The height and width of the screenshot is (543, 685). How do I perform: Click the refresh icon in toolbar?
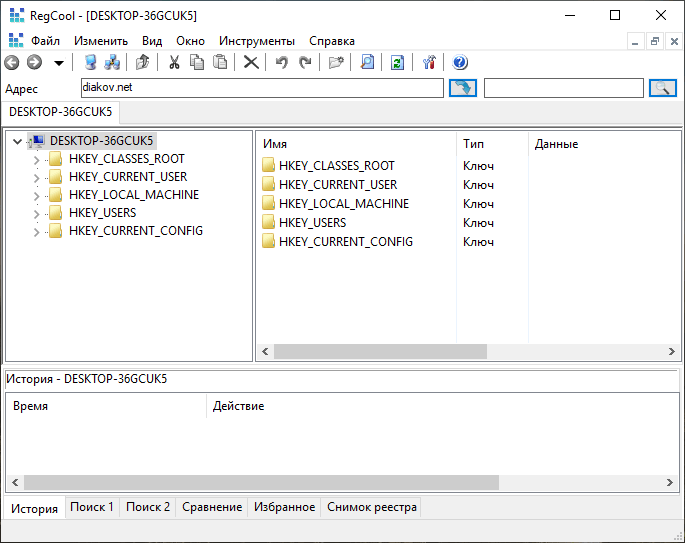click(x=397, y=63)
